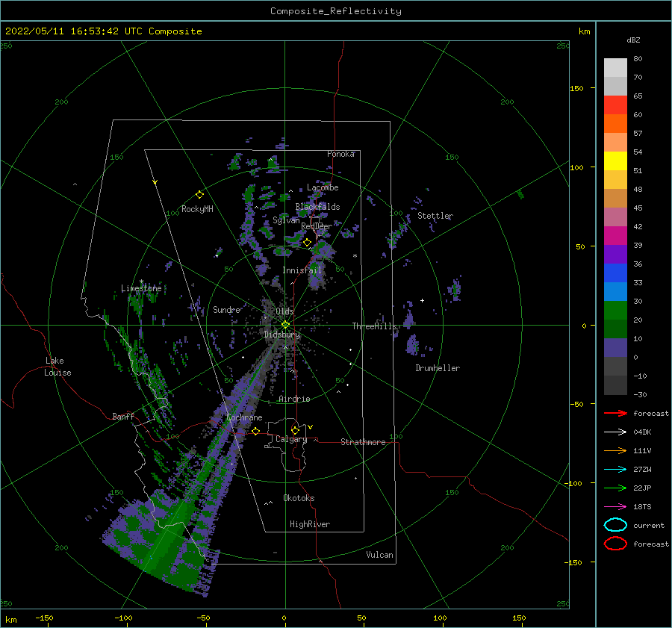Click the -100 tick on the bottom axis

[x=123, y=618]
